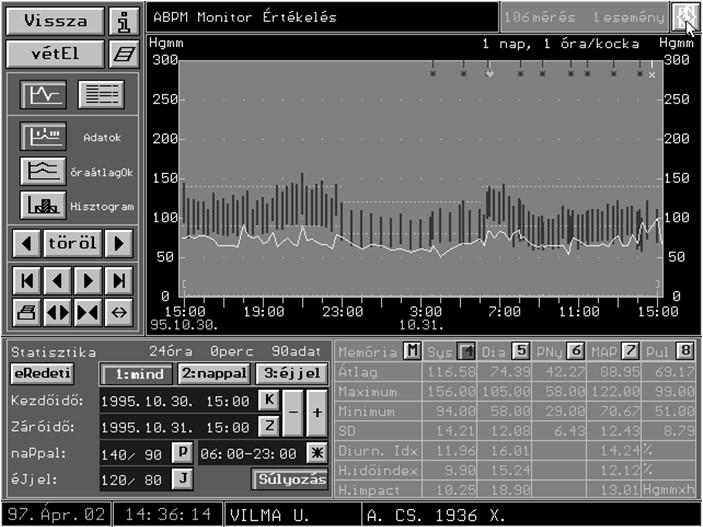Click the Sys Átlag value 116.58
This screenshot has width=703, height=527.
[x=451, y=372]
